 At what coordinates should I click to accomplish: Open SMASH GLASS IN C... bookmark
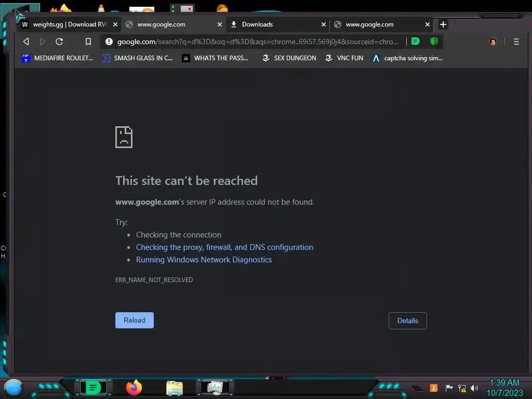[137, 58]
